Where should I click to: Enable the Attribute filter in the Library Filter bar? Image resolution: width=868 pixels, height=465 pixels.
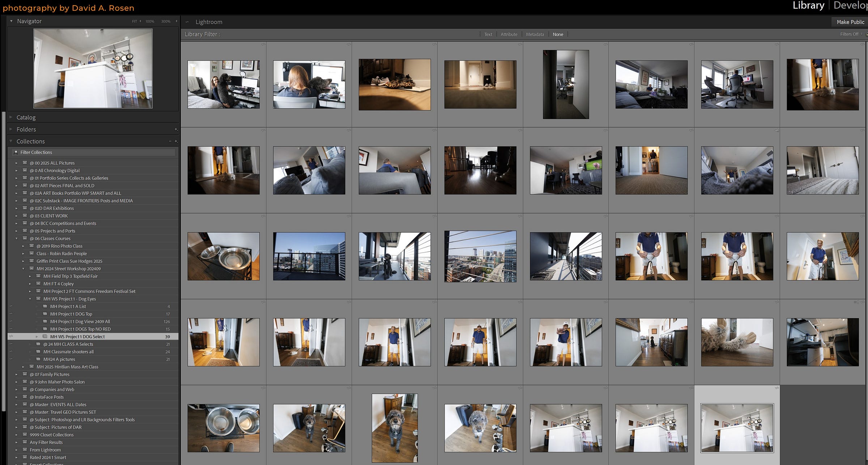click(509, 34)
